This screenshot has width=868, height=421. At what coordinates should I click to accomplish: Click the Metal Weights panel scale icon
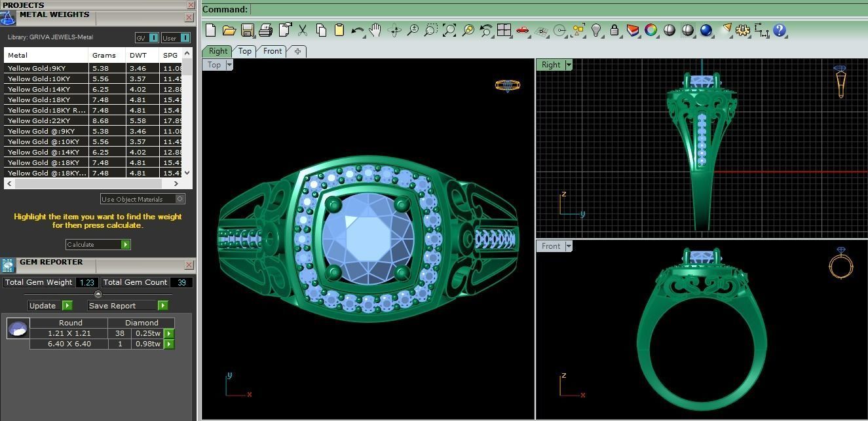[x=8, y=18]
